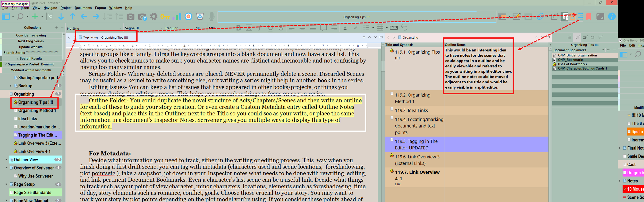Open inspector Snapshots camera tab
Image resolution: width=644 pixels, height=202 pixels.
(592, 37)
